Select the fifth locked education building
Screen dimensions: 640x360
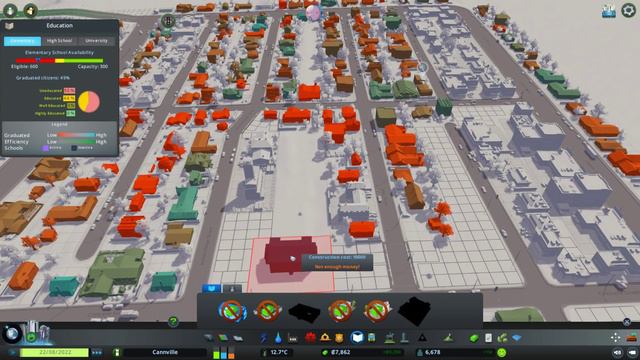[x=378, y=311]
